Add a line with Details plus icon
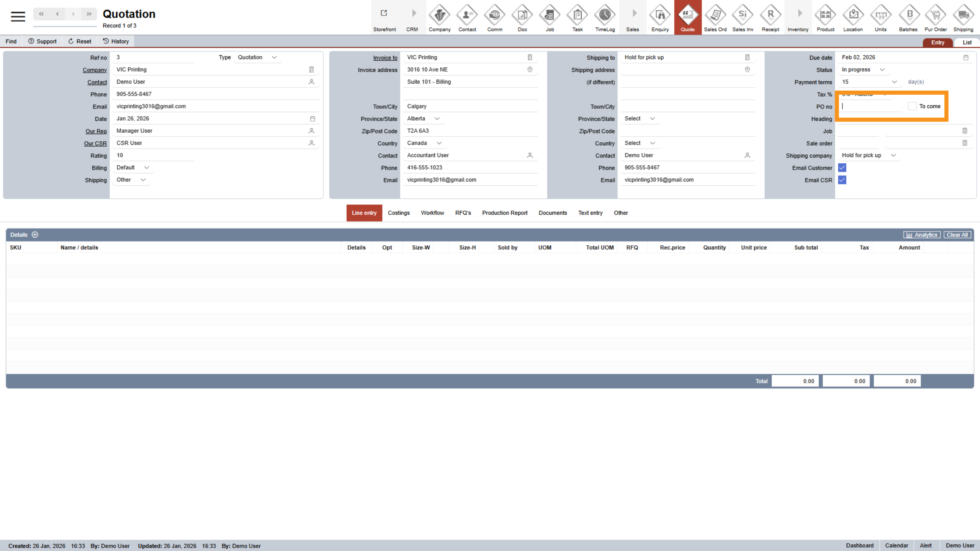This screenshot has height=551, width=980. pyautogui.click(x=35, y=235)
